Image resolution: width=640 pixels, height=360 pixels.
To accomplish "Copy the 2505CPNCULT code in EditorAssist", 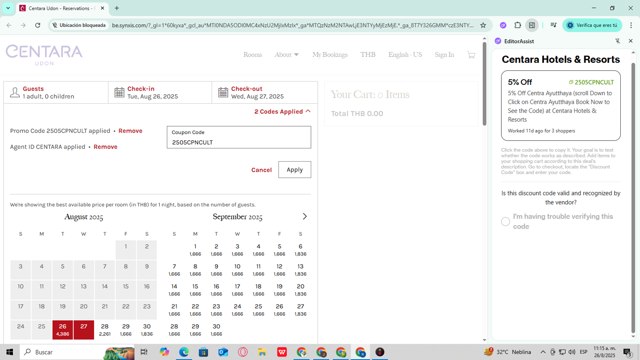I will click(x=591, y=82).
